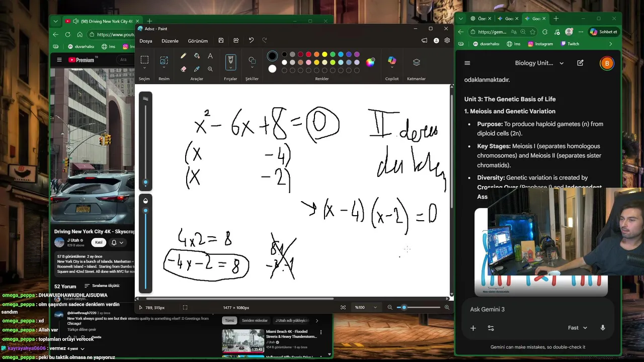Select the Fill bucket tool in Paint
The image size is (644, 362).
[197, 56]
